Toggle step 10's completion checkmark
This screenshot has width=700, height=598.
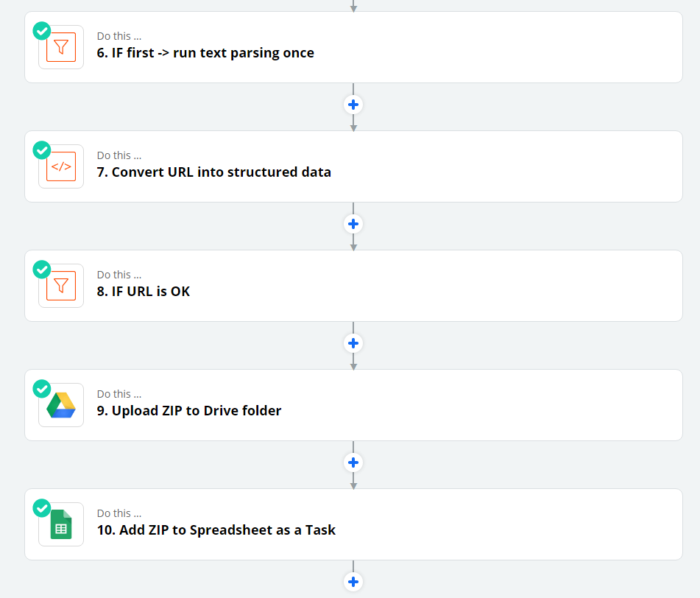pos(41,508)
